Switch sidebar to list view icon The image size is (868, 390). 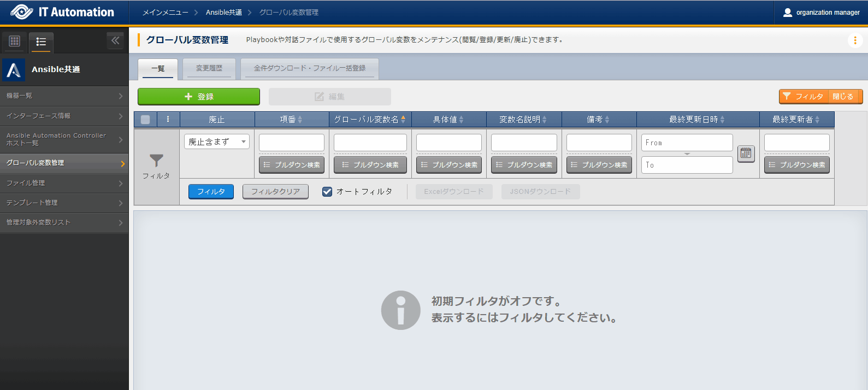pos(41,42)
